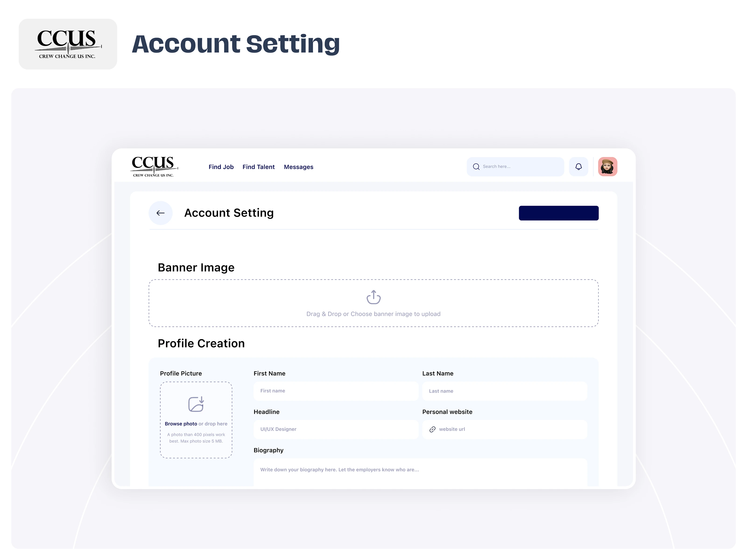Open the Find Talent menu
The image size is (747, 560).
pyautogui.click(x=258, y=167)
